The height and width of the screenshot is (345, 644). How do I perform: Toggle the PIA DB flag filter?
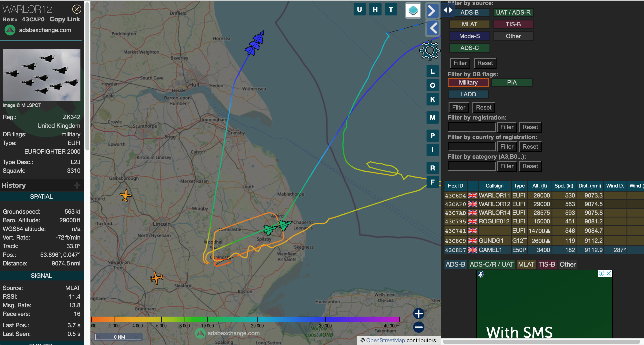(x=512, y=82)
